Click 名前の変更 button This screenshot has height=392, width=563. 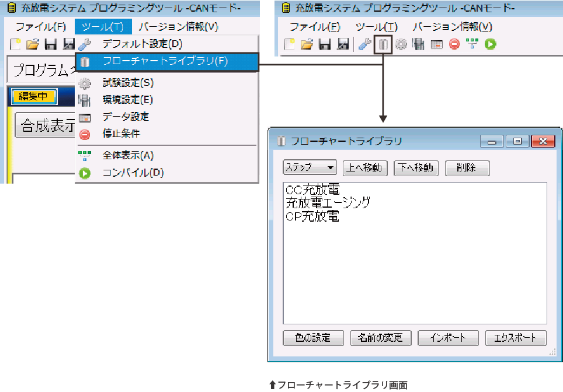point(381,338)
